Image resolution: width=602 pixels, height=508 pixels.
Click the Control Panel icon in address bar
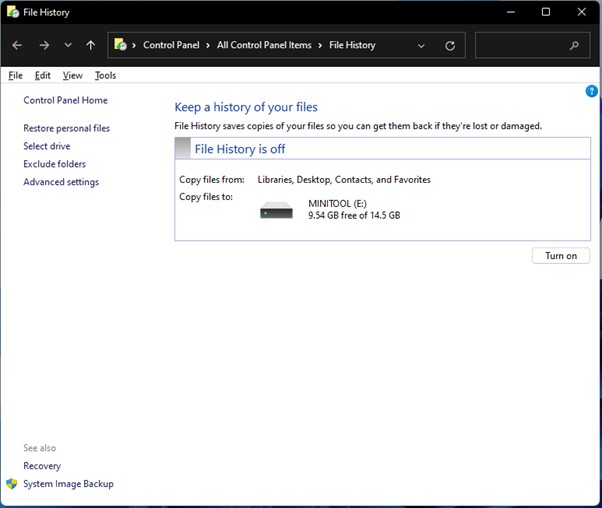(121, 45)
